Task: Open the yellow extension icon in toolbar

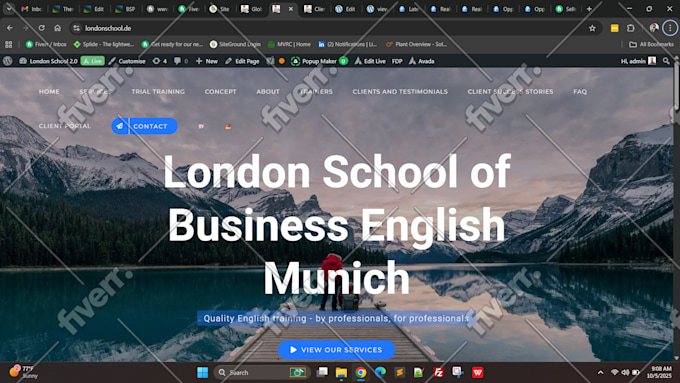Action: click(x=615, y=28)
